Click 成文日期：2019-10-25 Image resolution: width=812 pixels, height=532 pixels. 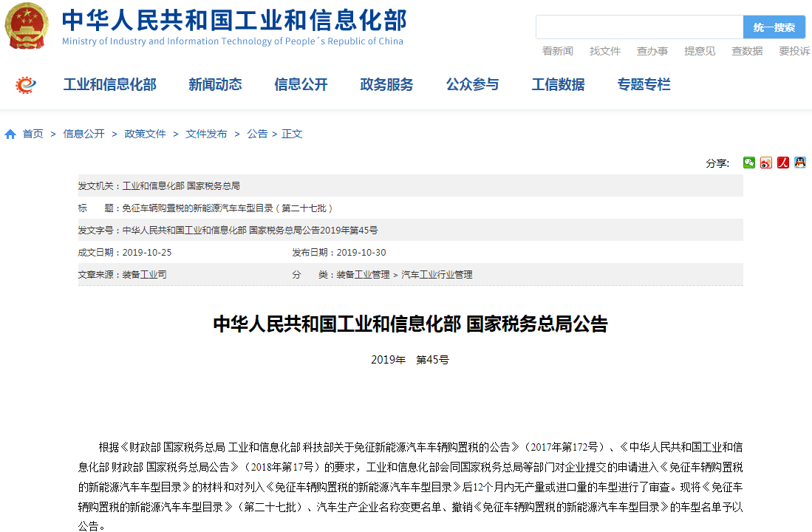[125, 253]
